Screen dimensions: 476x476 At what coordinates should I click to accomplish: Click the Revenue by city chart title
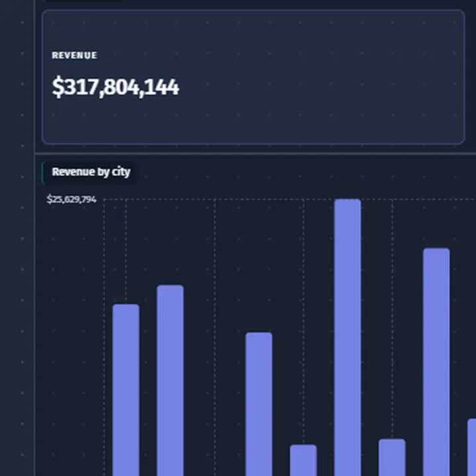point(91,172)
